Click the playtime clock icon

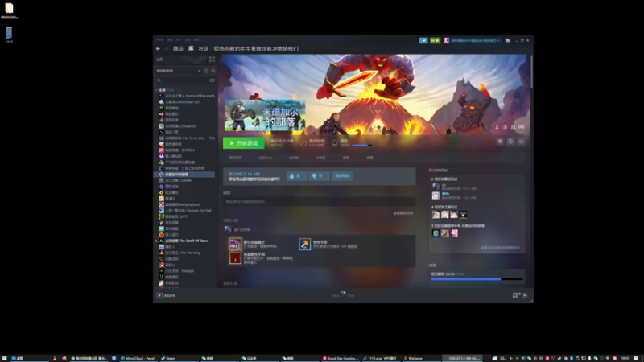tap(303, 143)
